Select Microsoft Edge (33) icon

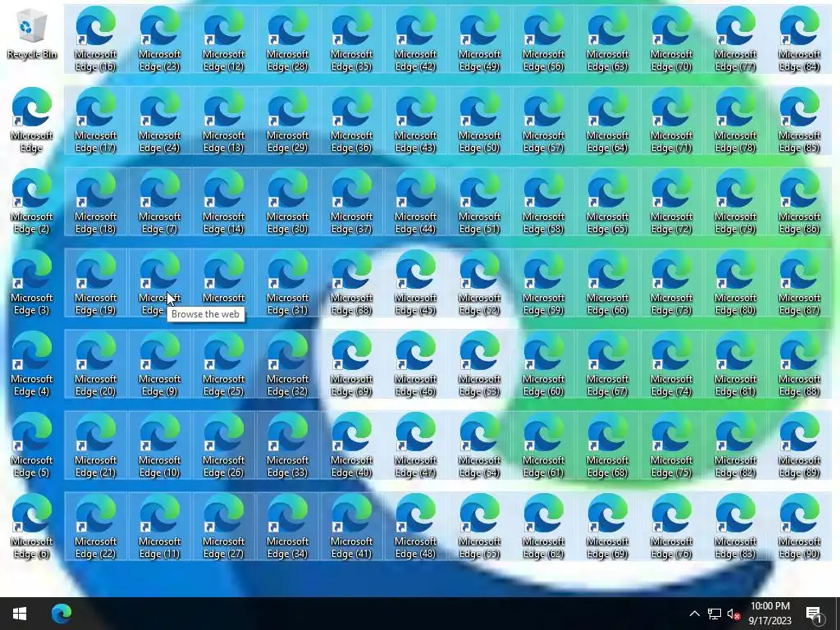[x=288, y=445]
